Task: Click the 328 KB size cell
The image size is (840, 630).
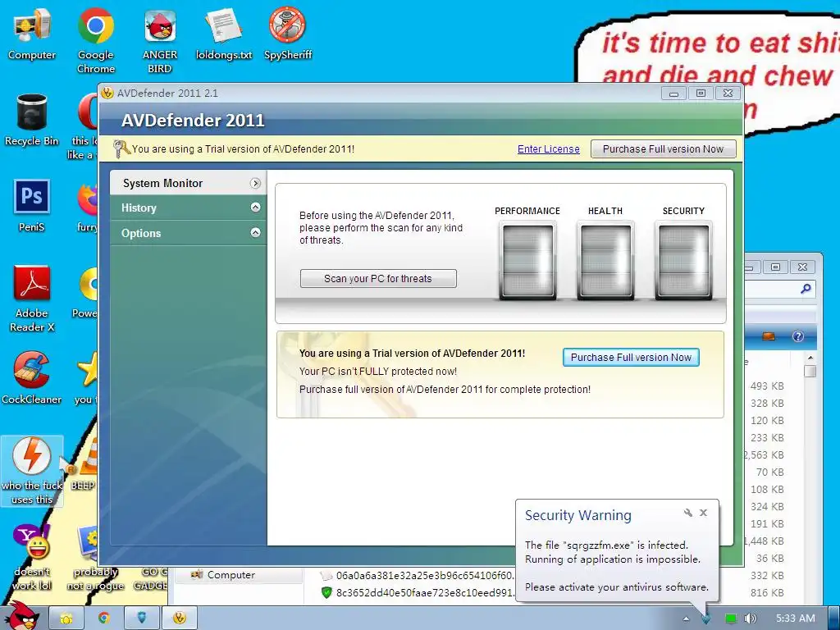Action: pyautogui.click(x=767, y=403)
